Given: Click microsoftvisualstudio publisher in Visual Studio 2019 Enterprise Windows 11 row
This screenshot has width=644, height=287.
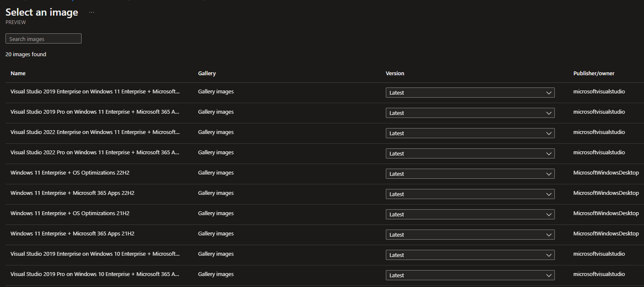Looking at the screenshot, I should [599, 91].
